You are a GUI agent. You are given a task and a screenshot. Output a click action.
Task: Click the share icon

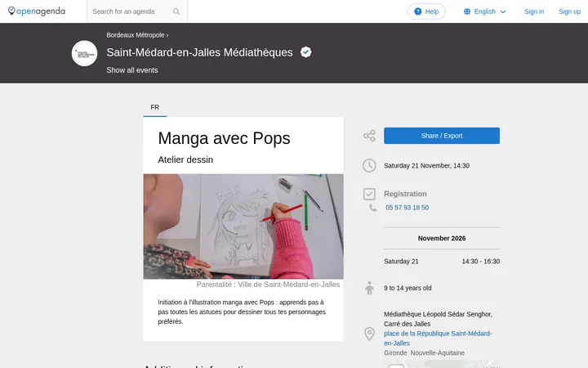369,136
